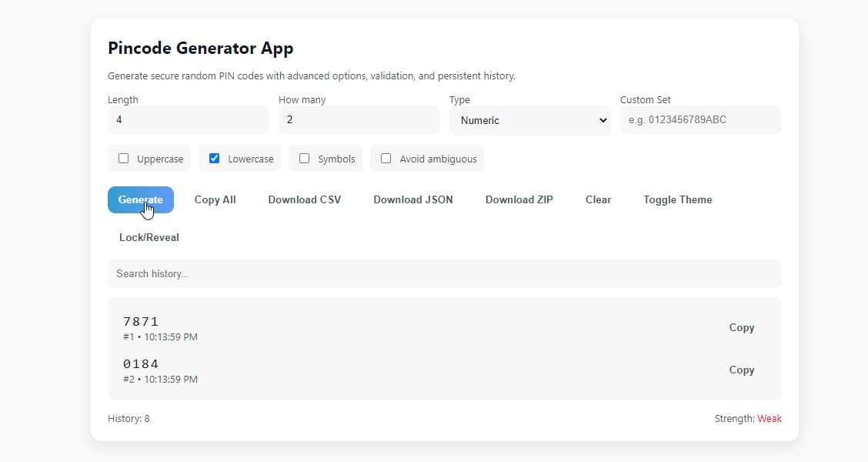This screenshot has height=462, width=868.
Task: Click the Generate button
Action: [140, 199]
